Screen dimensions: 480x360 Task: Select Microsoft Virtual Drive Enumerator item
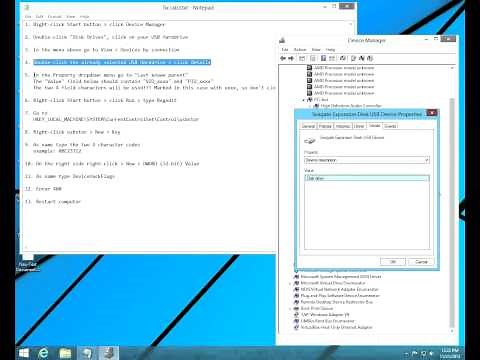pos(333,283)
